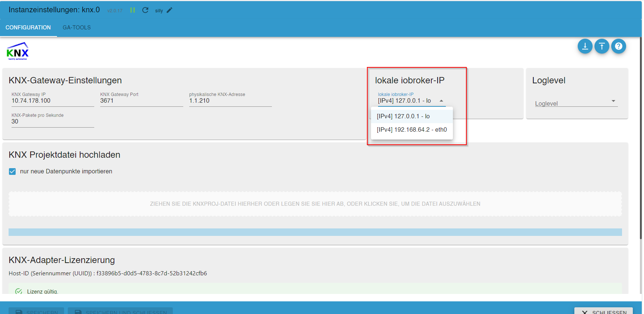
Task: Toggle nur neue Datenpunkte importieren checkbox
Action: [12, 172]
